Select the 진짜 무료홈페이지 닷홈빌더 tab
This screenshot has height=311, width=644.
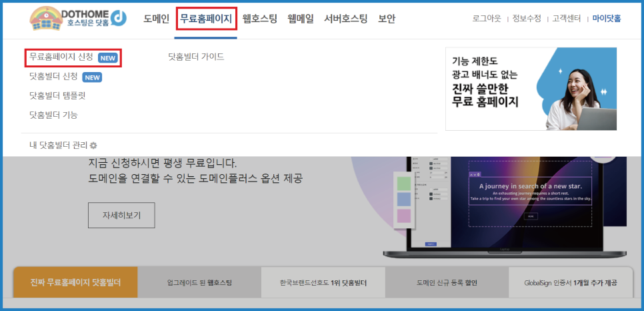tap(75, 282)
